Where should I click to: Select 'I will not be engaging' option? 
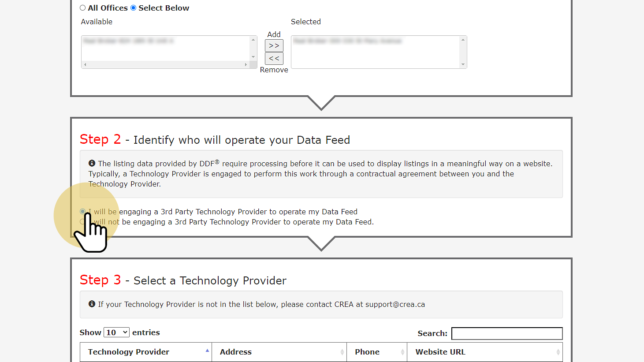pyautogui.click(x=83, y=222)
